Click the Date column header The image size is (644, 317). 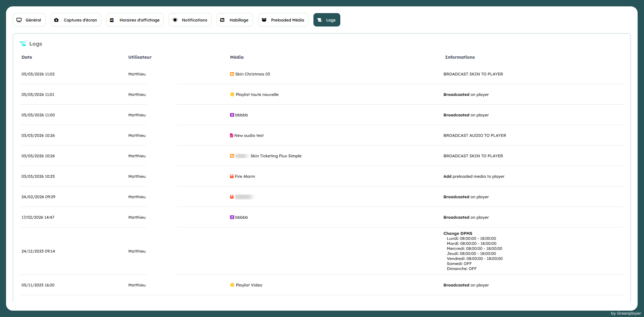[x=27, y=57]
